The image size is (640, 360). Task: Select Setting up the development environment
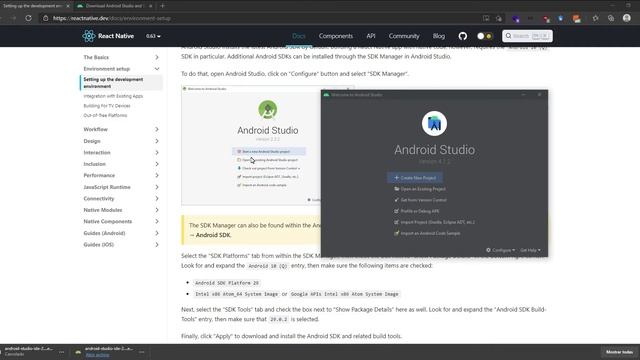click(x=121, y=83)
